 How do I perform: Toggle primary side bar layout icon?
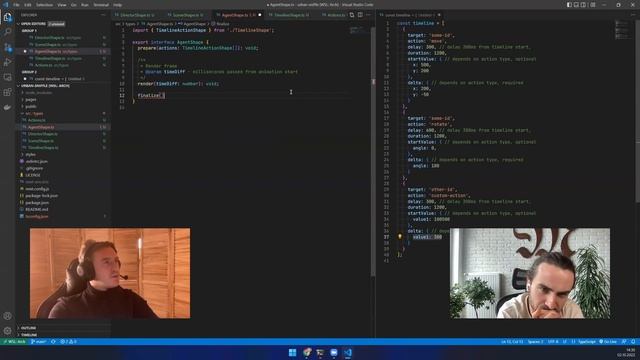[569, 5]
